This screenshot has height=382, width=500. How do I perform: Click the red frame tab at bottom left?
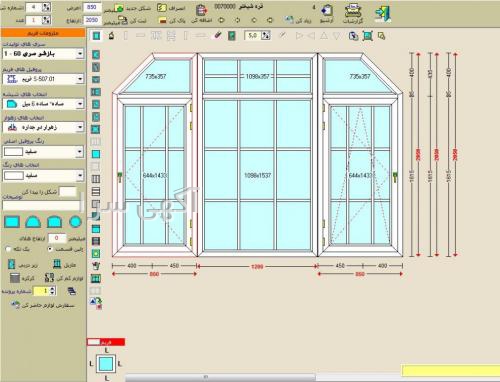tap(106, 342)
